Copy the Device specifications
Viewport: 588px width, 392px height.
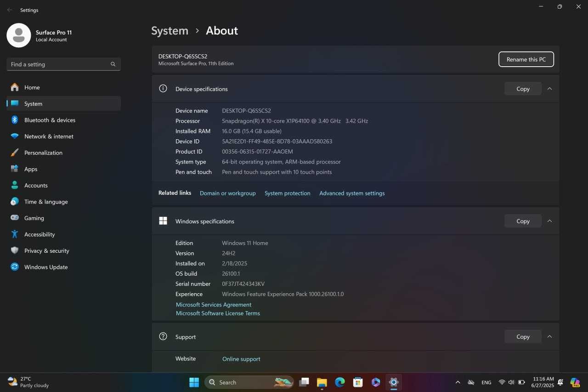pyautogui.click(x=523, y=89)
